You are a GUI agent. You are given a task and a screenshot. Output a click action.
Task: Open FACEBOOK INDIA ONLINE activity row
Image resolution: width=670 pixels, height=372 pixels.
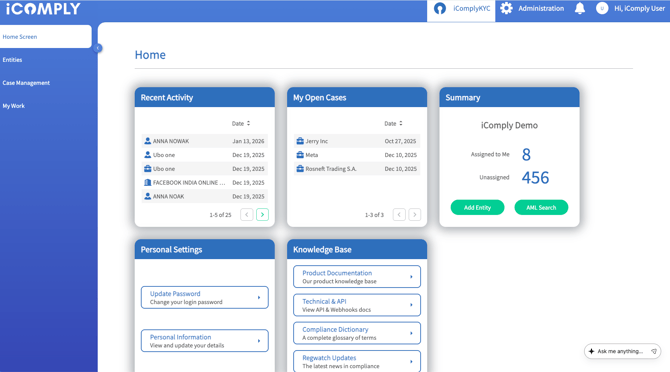tap(205, 182)
